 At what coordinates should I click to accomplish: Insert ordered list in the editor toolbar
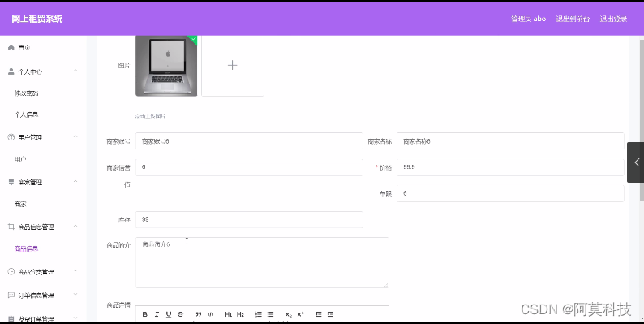[259, 314]
